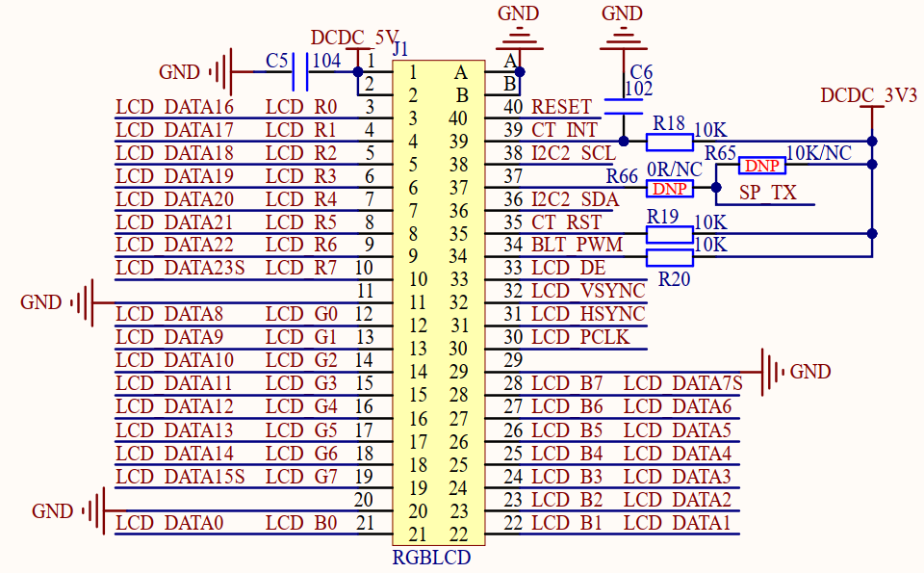
Task: Click the LCD_B5 net label
Action: pos(567,430)
